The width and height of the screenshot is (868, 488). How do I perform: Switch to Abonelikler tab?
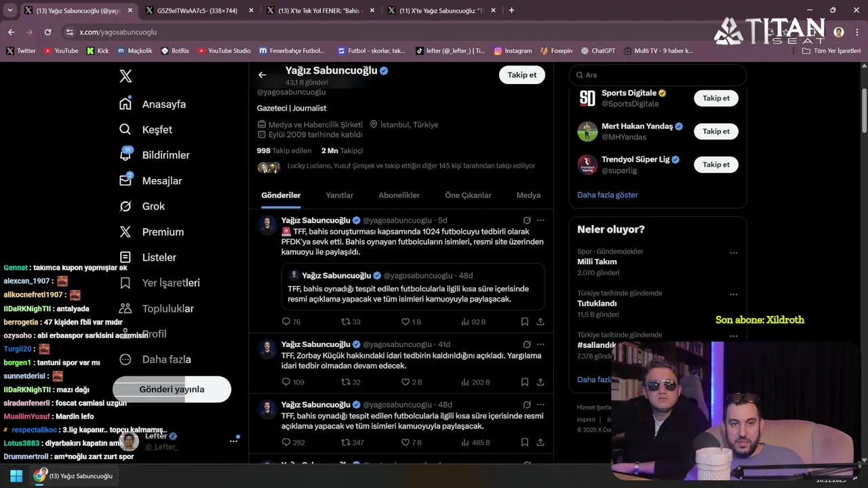pos(399,195)
